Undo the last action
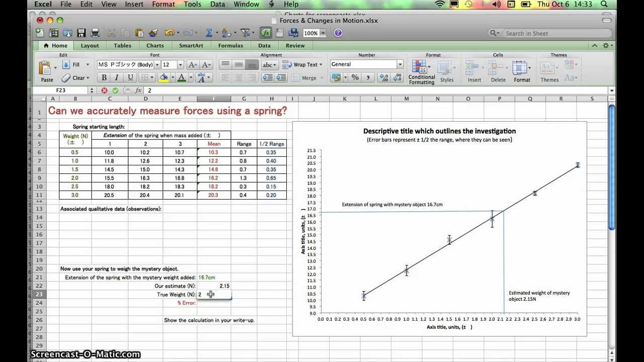Screen dimensions: 644x362 point(169,33)
